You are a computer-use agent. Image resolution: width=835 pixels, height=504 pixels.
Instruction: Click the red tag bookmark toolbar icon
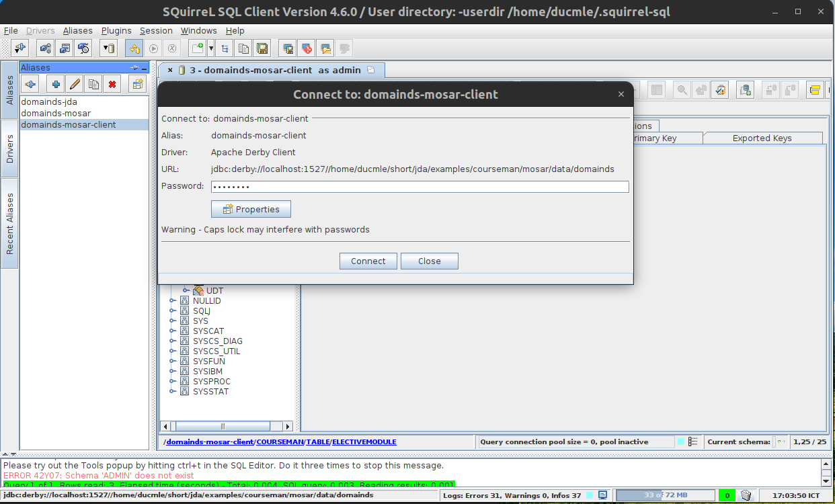click(307, 48)
